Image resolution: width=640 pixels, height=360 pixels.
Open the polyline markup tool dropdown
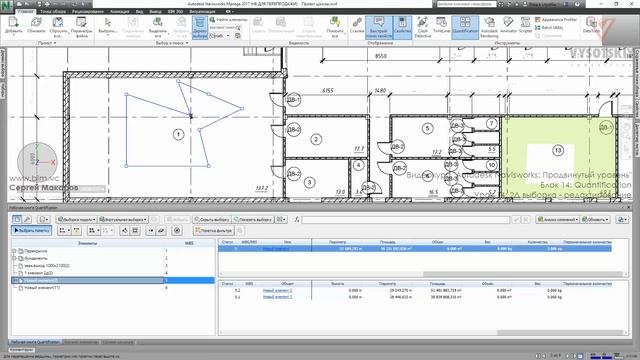[x=64, y=231]
